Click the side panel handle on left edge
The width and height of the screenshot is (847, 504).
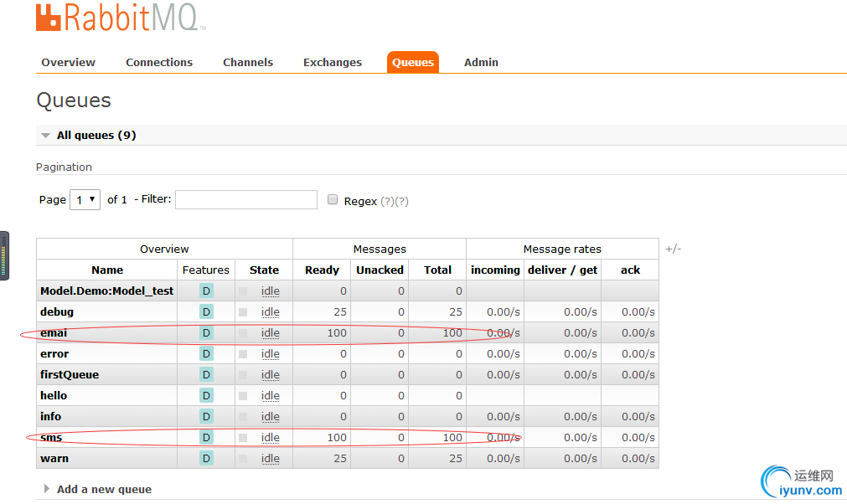click(x=4, y=256)
